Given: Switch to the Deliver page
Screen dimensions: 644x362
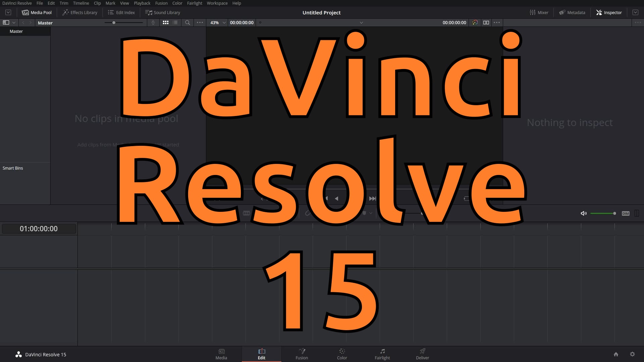Looking at the screenshot, I should (x=422, y=354).
